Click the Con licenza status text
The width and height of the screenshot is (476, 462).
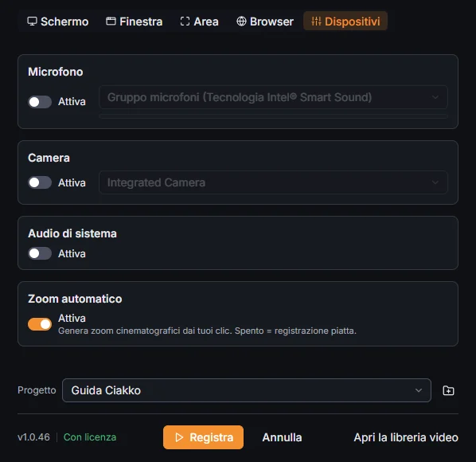click(90, 437)
